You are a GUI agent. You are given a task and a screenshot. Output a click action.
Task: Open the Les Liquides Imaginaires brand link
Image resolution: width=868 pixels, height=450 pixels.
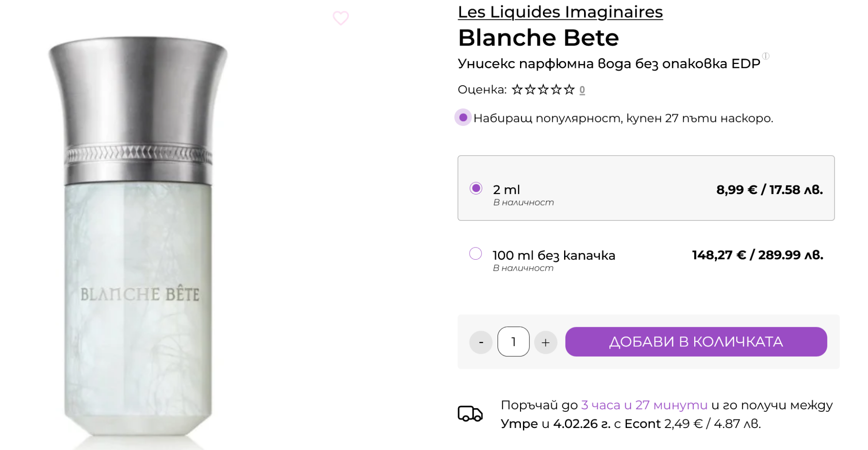tap(560, 12)
